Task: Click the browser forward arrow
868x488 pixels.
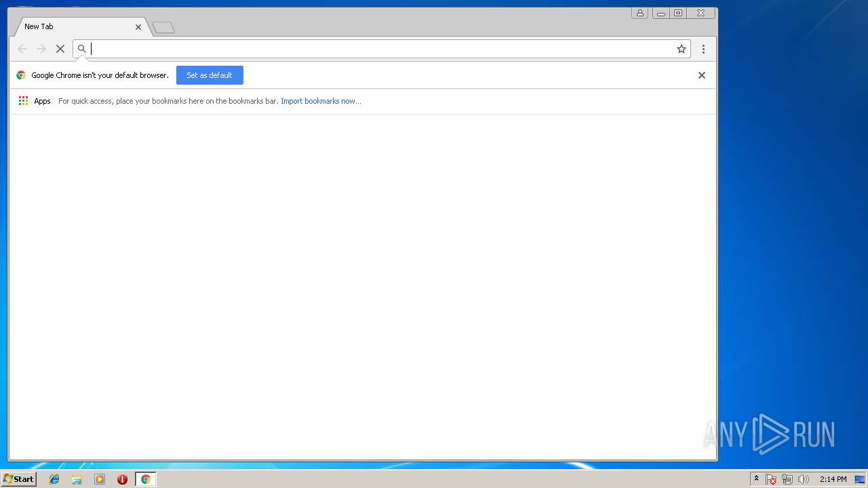Action: click(41, 49)
